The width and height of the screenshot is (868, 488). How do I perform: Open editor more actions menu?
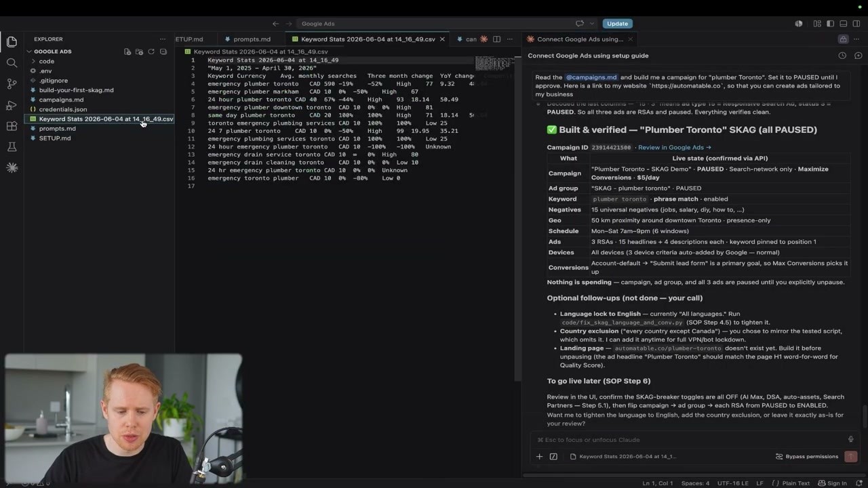coord(509,39)
